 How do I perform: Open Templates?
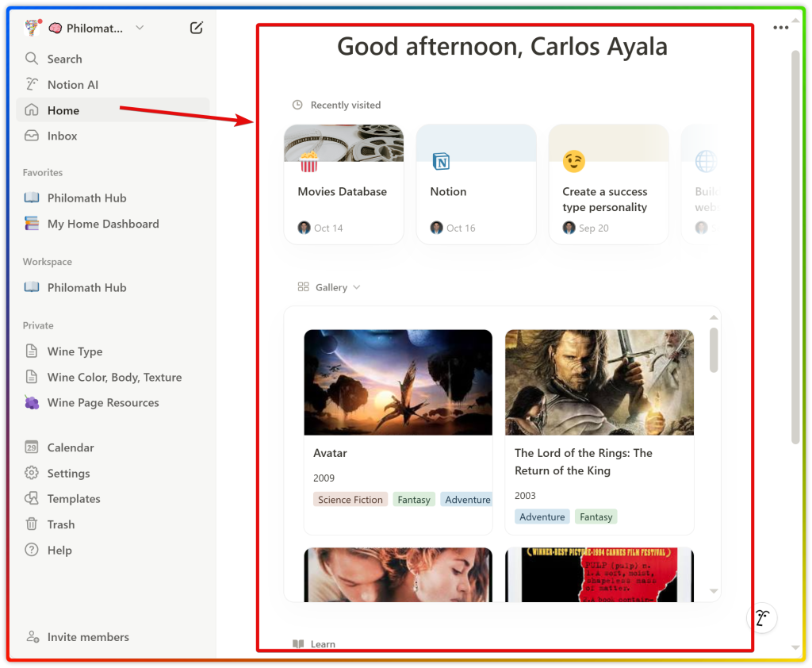click(113, 499)
